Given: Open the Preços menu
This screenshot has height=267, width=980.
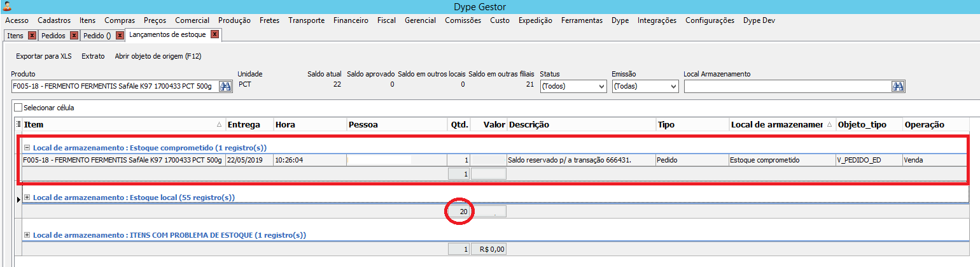Looking at the screenshot, I should 155,20.
